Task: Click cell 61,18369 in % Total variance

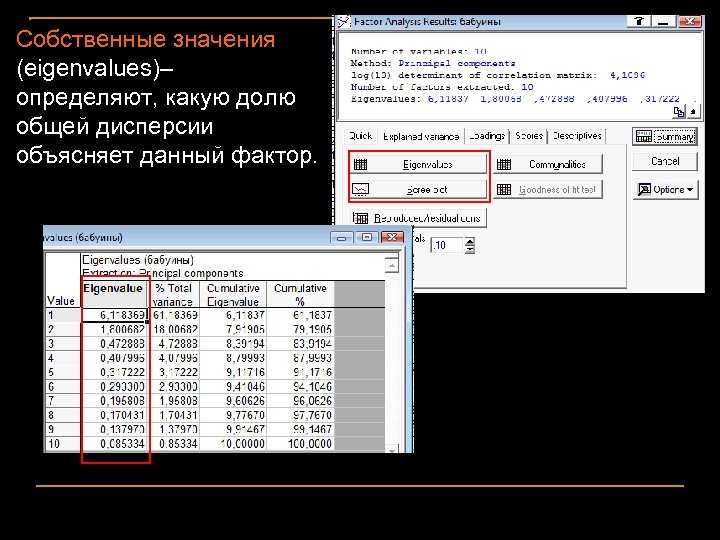Action: (174, 315)
